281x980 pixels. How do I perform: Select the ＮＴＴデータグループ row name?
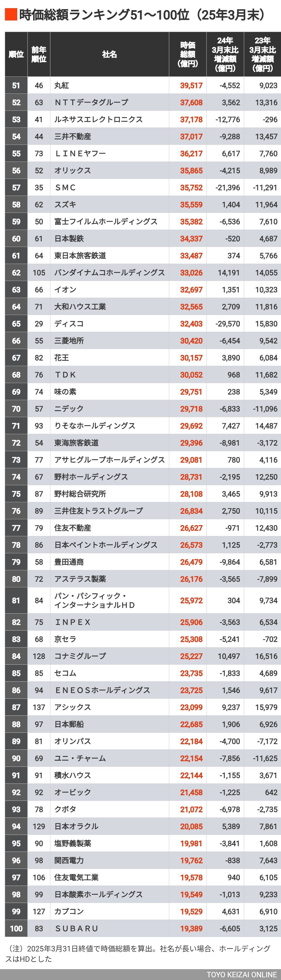(91, 102)
